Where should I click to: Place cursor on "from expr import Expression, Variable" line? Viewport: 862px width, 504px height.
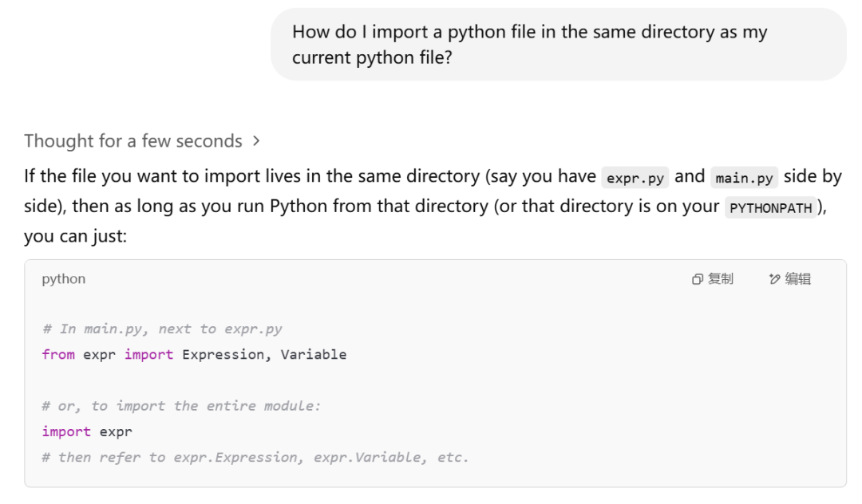point(194,355)
